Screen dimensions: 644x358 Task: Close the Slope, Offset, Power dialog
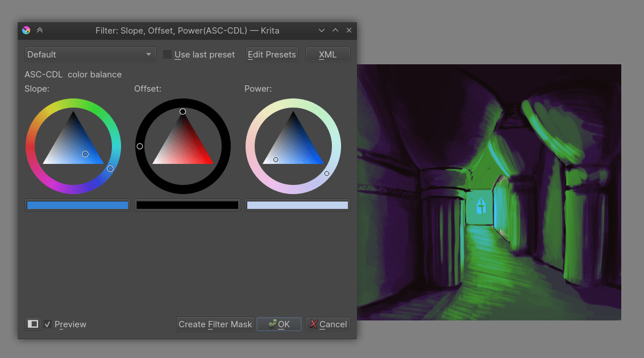(349, 30)
